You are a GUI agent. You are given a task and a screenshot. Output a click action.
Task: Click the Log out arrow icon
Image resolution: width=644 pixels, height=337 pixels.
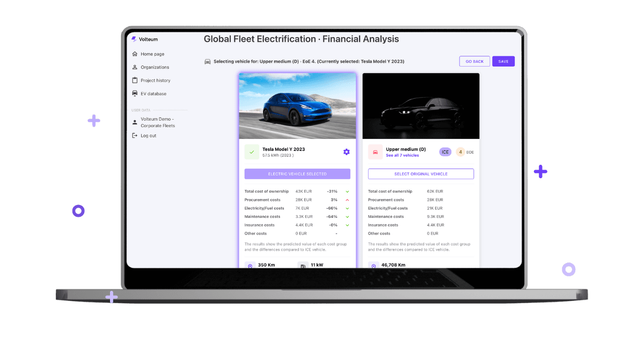pyautogui.click(x=135, y=136)
